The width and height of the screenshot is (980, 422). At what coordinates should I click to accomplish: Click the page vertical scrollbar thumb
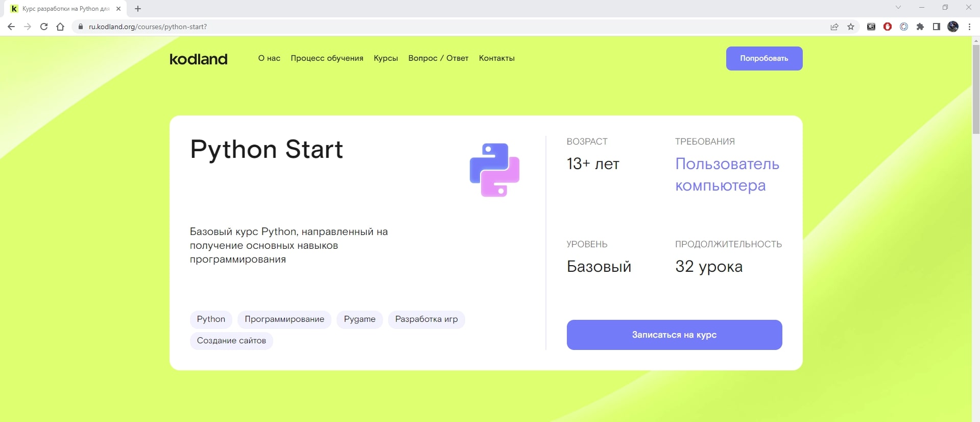point(976,89)
